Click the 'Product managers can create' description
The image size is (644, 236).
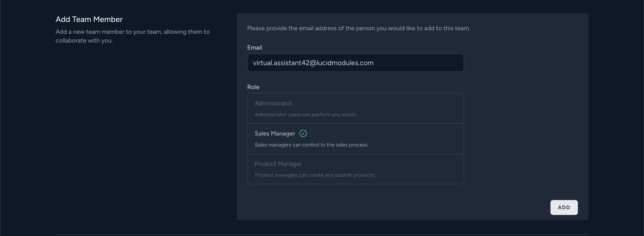click(315, 175)
